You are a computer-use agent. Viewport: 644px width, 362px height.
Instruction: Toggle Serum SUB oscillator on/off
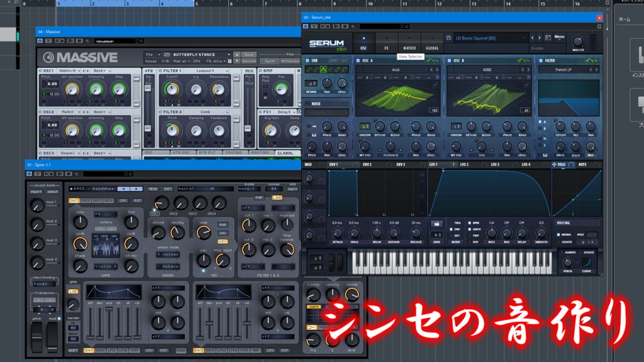point(307,60)
